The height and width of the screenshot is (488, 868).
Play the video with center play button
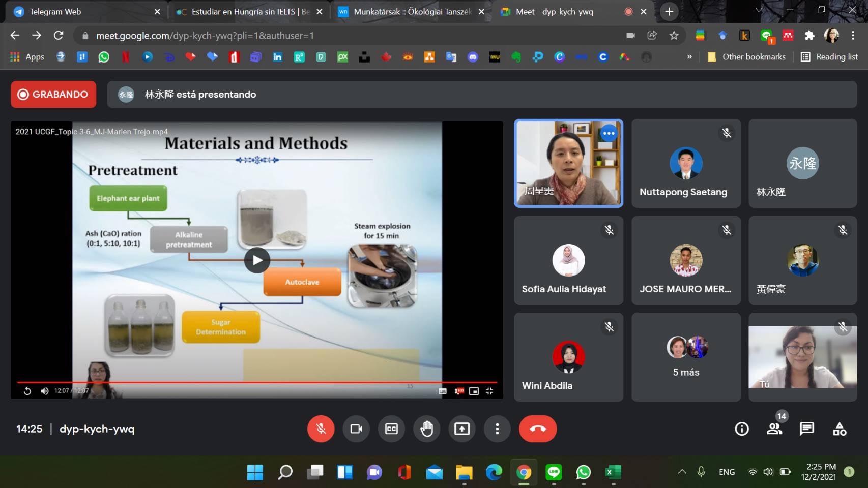(x=257, y=260)
